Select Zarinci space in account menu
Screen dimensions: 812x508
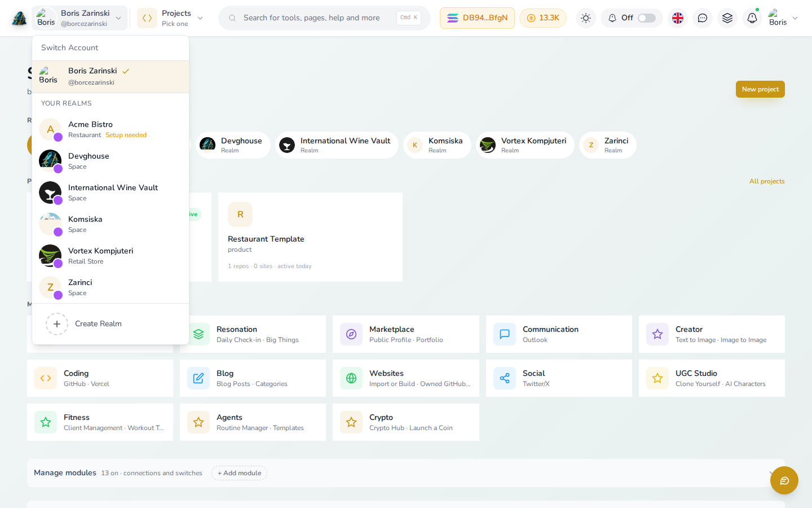point(111,287)
